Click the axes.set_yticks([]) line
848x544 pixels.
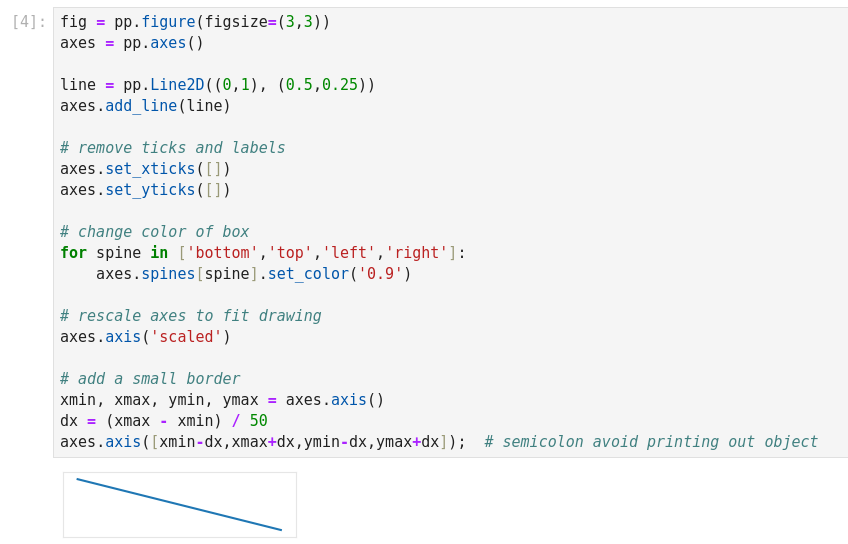click(x=145, y=190)
